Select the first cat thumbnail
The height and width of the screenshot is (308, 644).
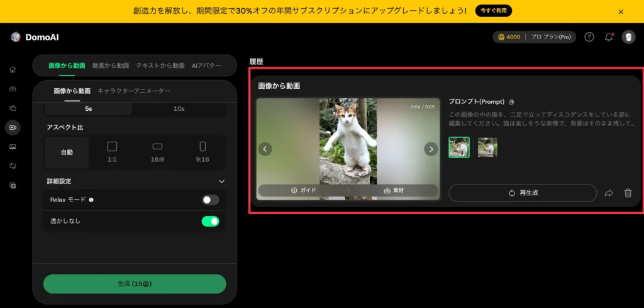[458, 147]
